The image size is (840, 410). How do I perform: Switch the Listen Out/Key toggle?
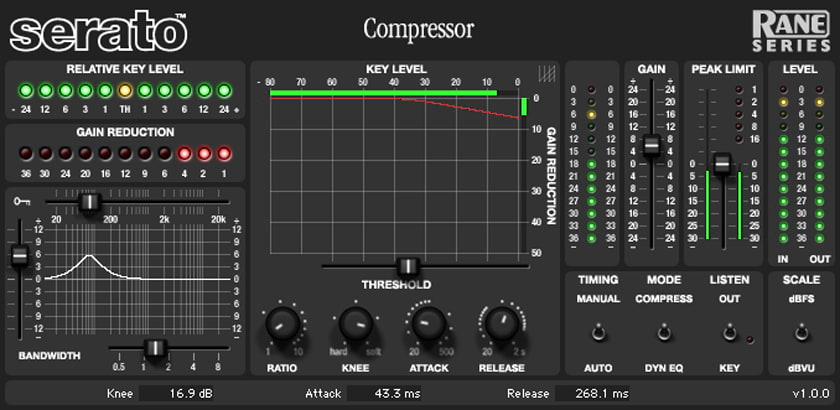coord(729,333)
